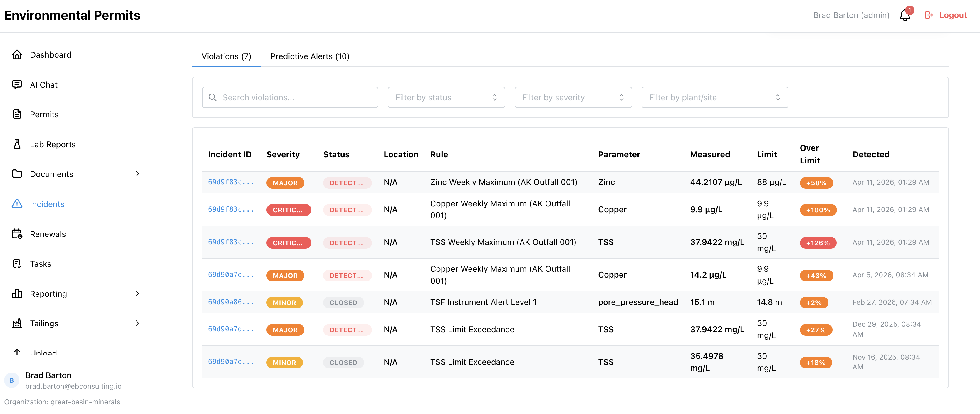Open incident ID on +100% Copper row

click(x=231, y=209)
